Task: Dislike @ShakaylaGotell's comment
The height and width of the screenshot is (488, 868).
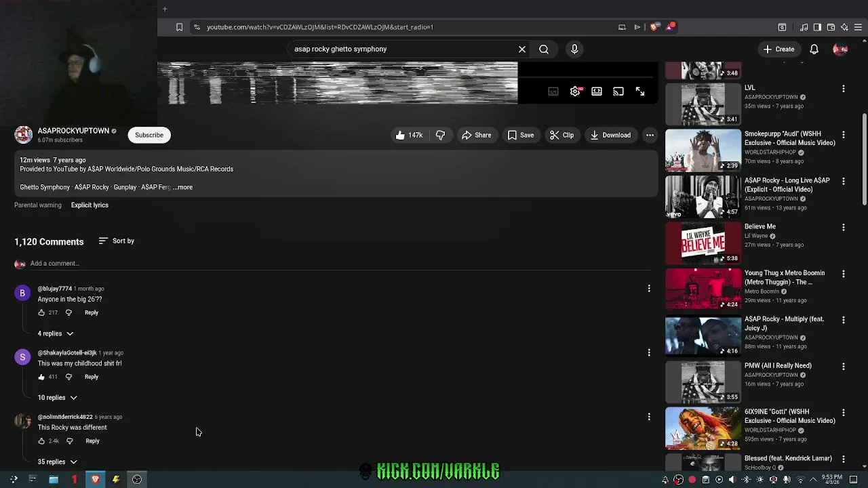Action: pyautogui.click(x=68, y=377)
